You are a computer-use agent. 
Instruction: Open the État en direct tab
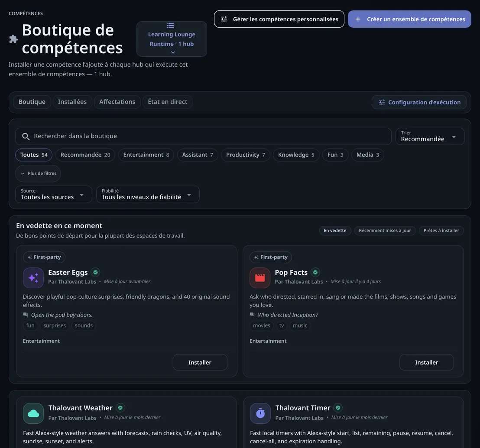click(168, 102)
